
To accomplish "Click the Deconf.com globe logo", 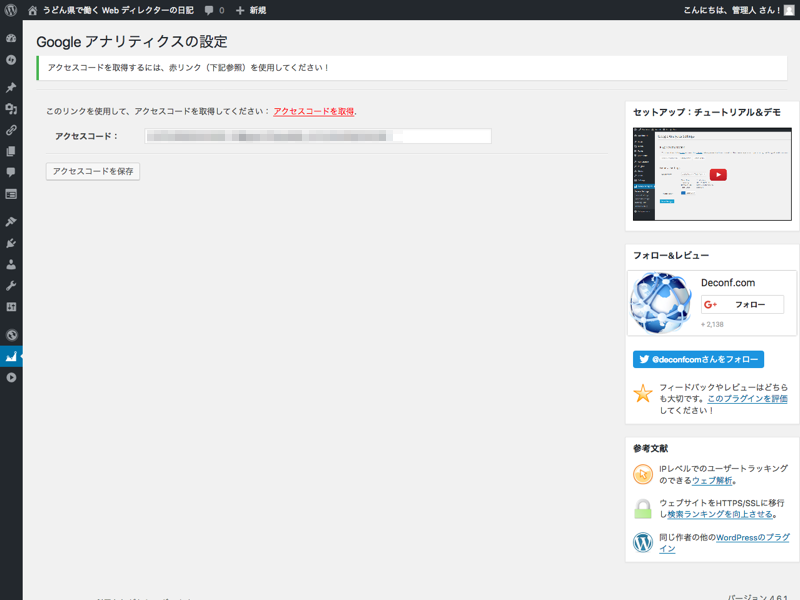I will point(661,303).
